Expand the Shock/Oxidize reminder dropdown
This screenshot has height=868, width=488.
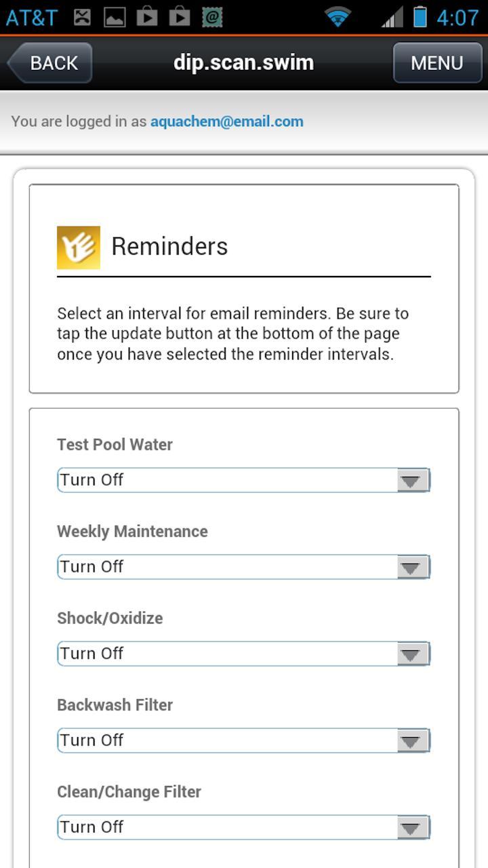(x=243, y=654)
